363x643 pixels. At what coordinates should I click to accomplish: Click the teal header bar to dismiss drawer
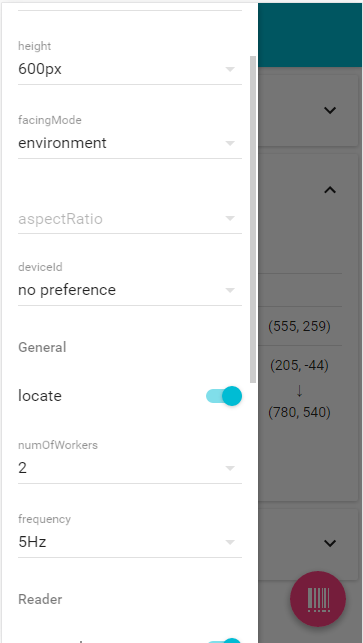[310, 35]
